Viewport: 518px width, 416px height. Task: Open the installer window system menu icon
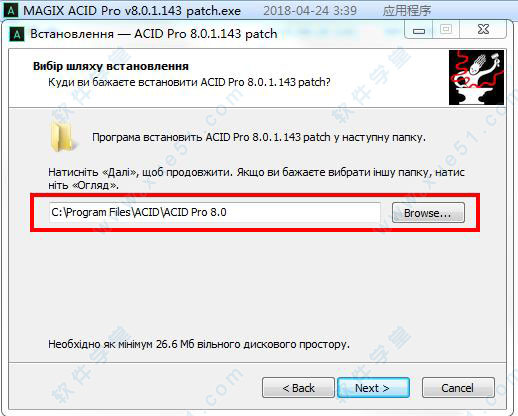pos(17,34)
